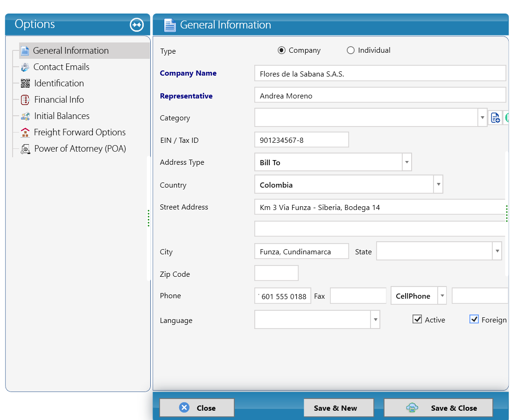Collapse the Options panel with the arrows icon
518x420 pixels.
[x=137, y=25]
